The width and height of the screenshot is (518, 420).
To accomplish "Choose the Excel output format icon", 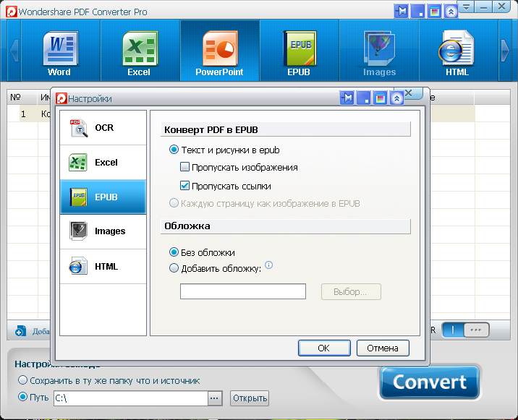I will coord(138,53).
